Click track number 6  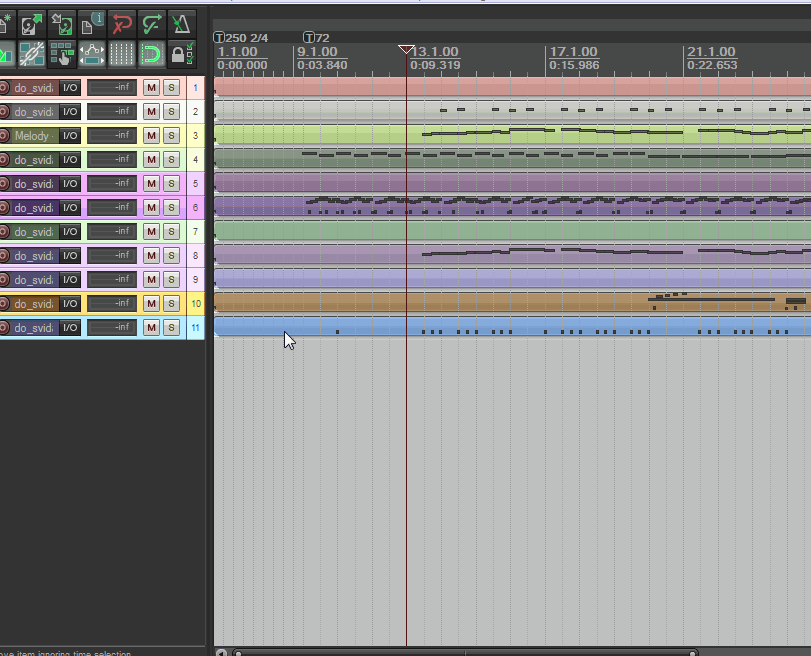(x=196, y=207)
